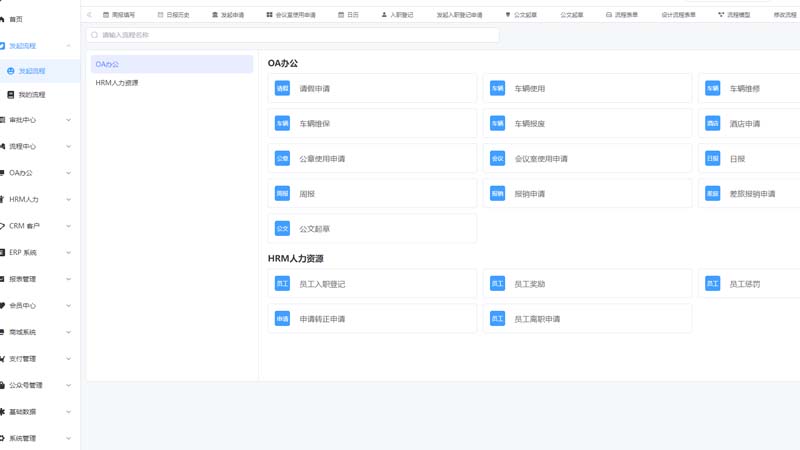
Task: Switch to the 发起入职登记申请 tab
Action: coord(459,15)
